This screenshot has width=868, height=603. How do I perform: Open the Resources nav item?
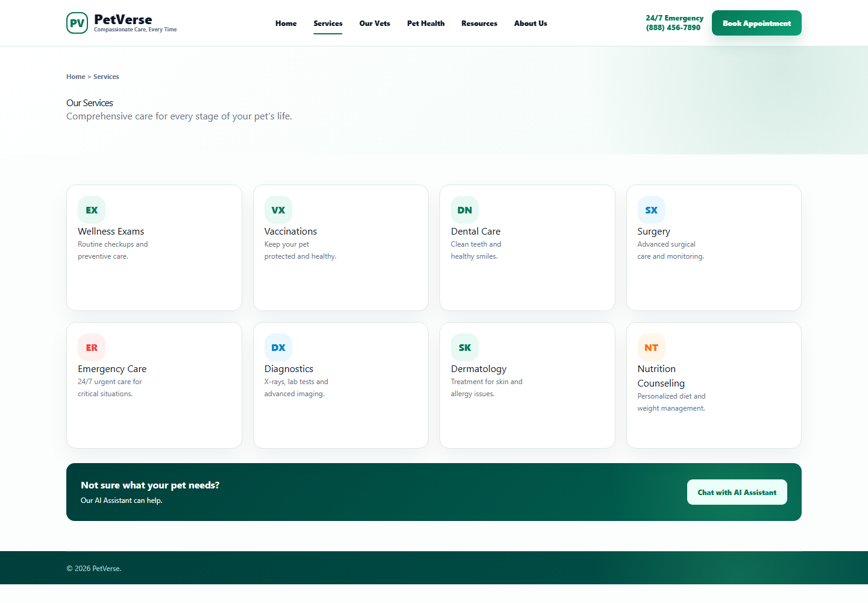(x=479, y=24)
